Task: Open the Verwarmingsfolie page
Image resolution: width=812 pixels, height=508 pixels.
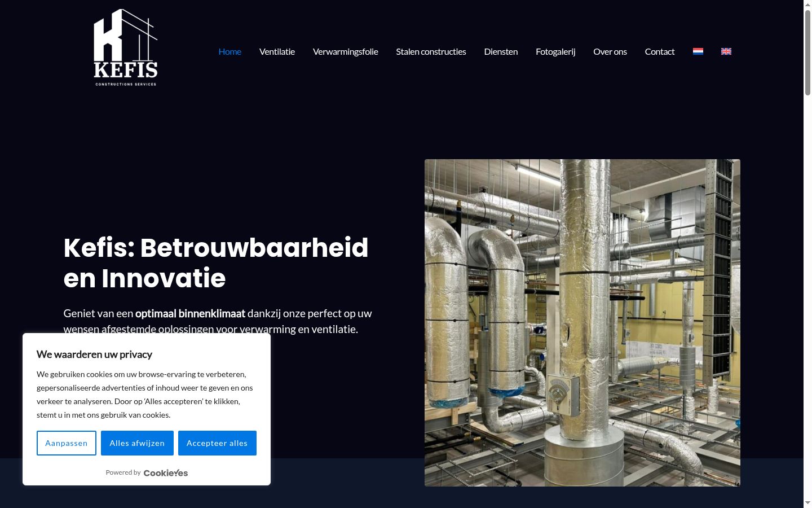Action: 346,51
